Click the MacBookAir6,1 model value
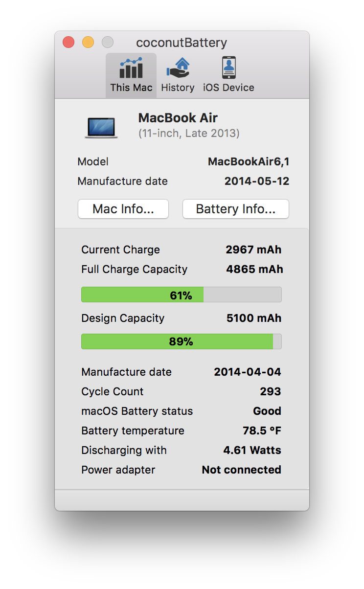 coord(249,162)
